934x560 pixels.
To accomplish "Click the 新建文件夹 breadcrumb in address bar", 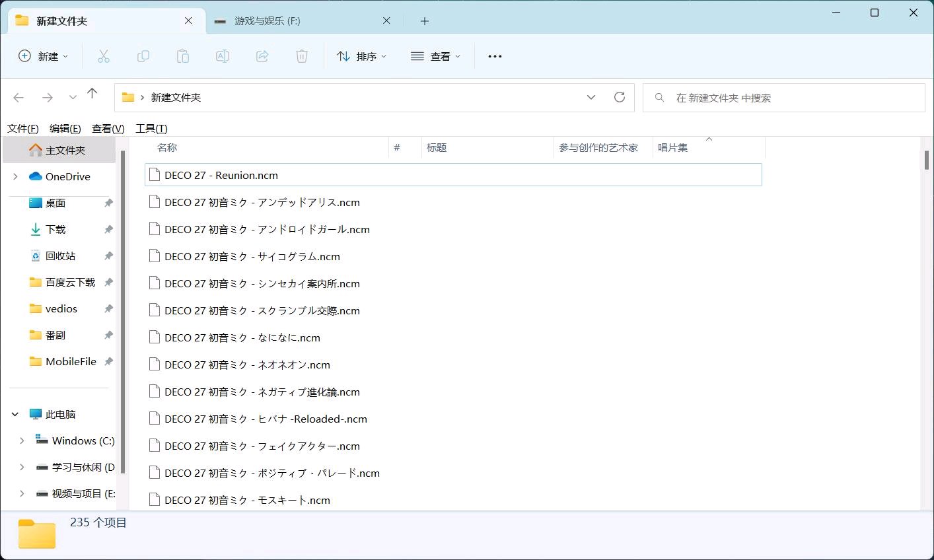I will click(x=176, y=97).
